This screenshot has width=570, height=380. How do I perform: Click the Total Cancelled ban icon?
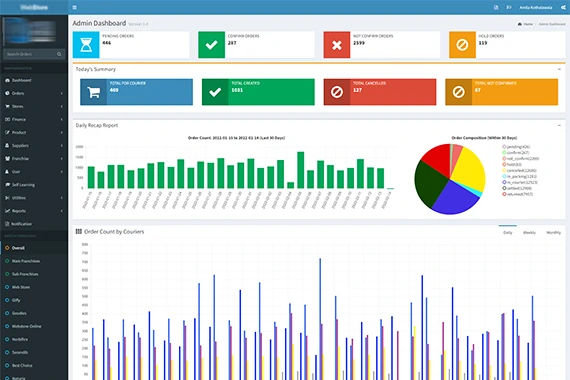point(337,92)
